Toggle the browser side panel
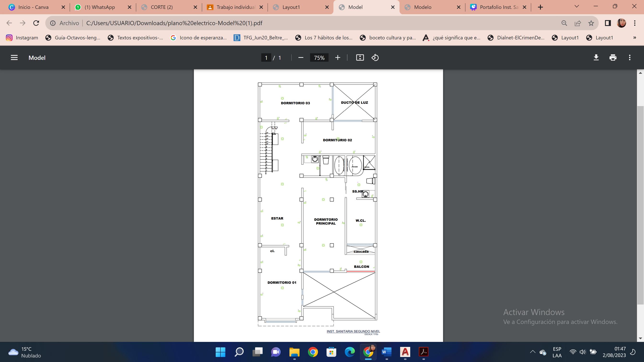 pyautogui.click(x=608, y=23)
